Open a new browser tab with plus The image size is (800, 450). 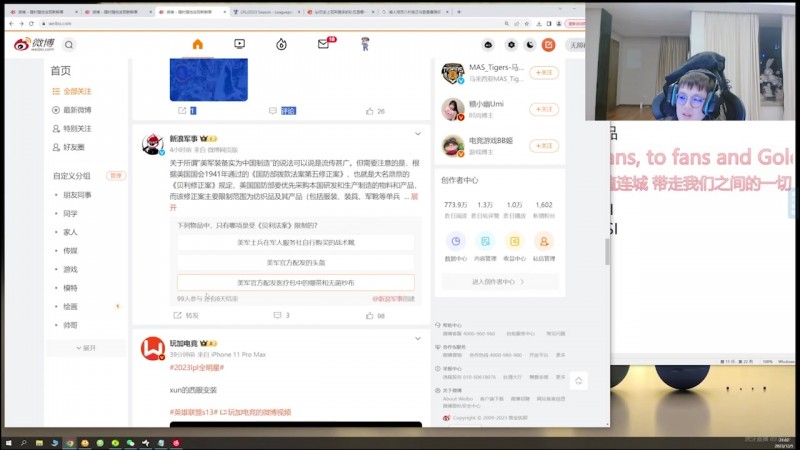459,12
